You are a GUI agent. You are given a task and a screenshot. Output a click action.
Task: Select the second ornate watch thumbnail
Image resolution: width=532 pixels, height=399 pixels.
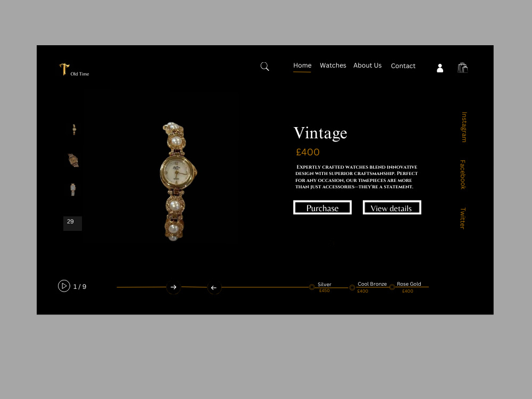pos(73,161)
